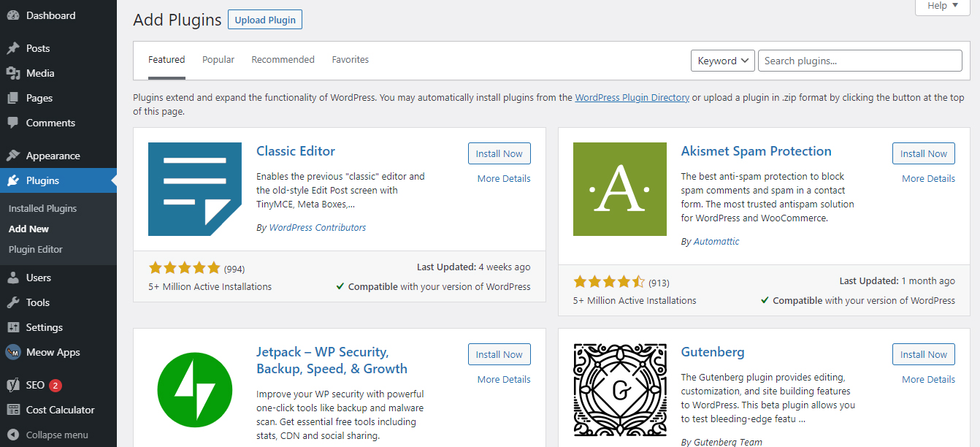Switch to the Recommended tab

click(x=283, y=60)
